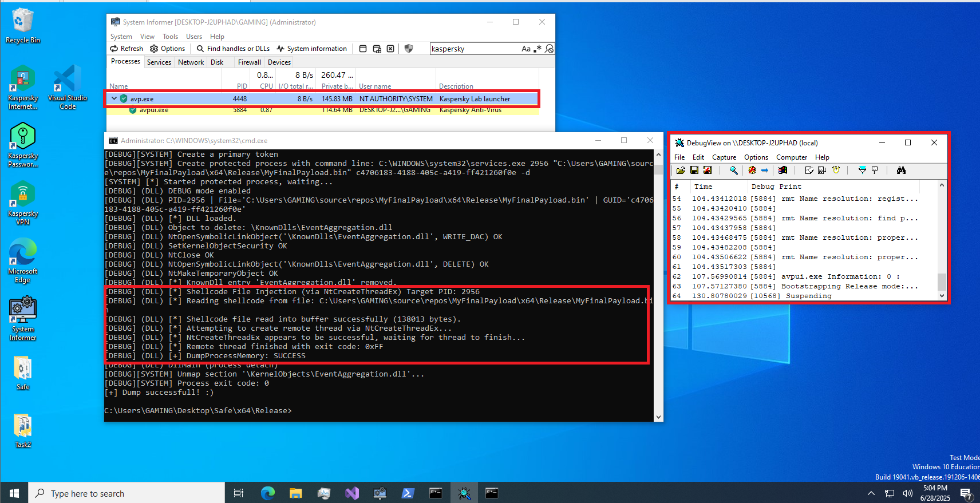This screenshot has height=503, width=980.
Task: Click the Find window and thread icon
Action: tap(377, 49)
